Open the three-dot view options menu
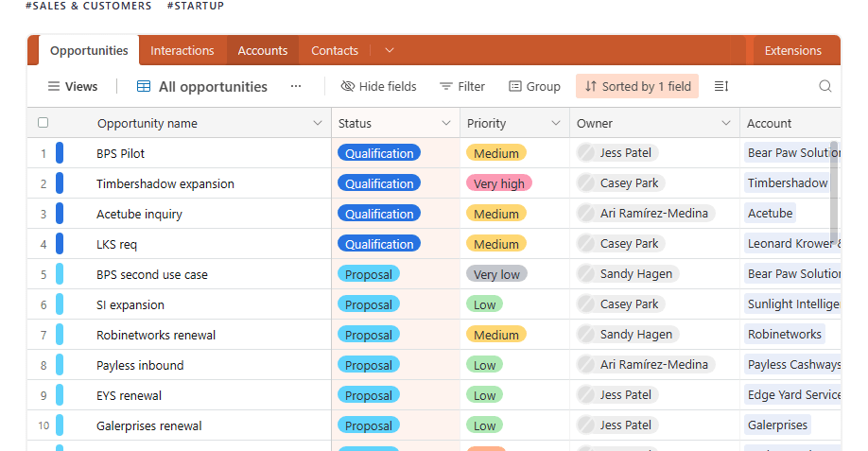Viewport: 868px width, 451px height. click(296, 86)
